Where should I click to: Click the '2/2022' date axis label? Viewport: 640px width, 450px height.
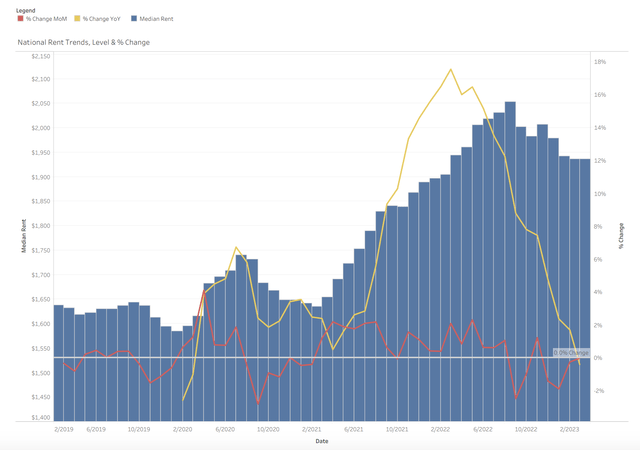(x=440, y=430)
